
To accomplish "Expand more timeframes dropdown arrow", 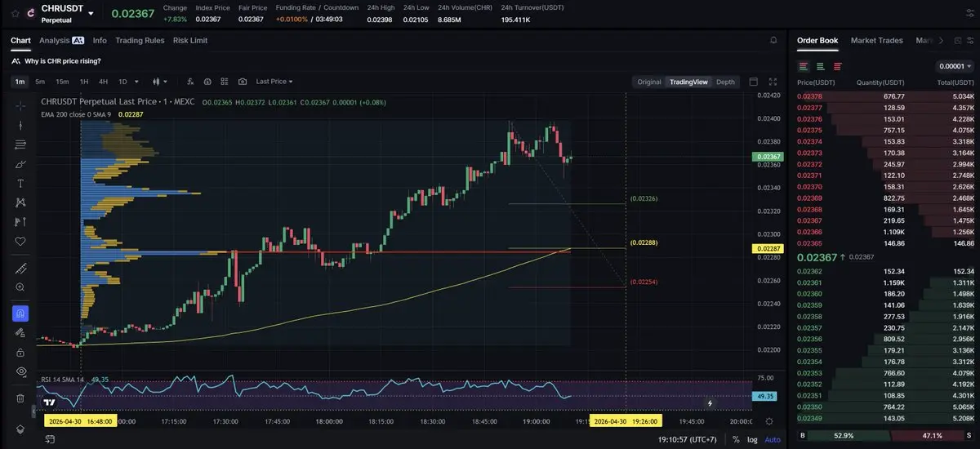I will coord(136,82).
